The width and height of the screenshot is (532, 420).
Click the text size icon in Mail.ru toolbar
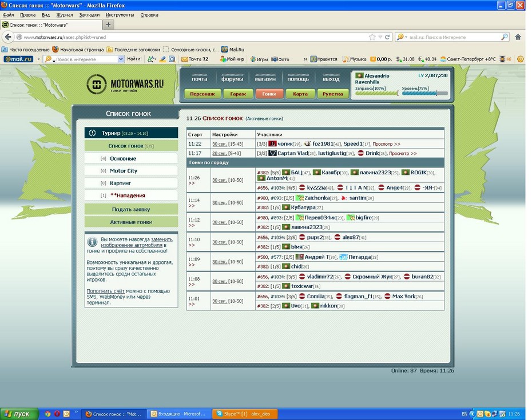(152, 59)
